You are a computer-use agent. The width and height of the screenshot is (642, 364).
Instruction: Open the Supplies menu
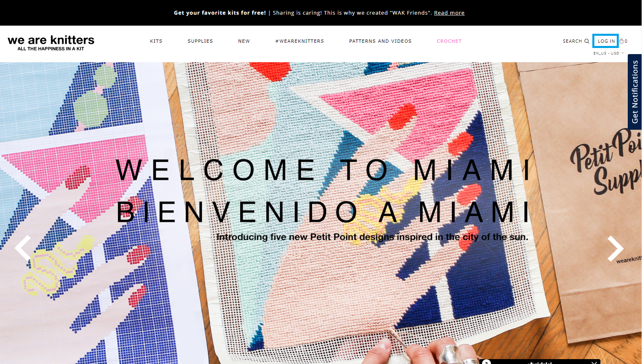click(200, 41)
